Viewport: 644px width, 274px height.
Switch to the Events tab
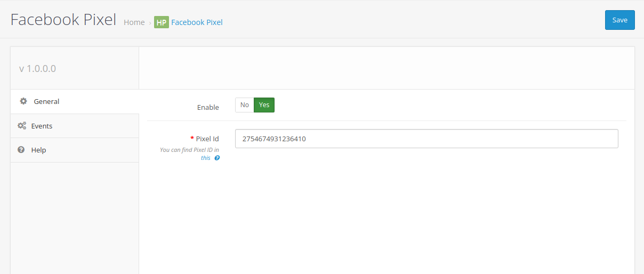pos(42,126)
